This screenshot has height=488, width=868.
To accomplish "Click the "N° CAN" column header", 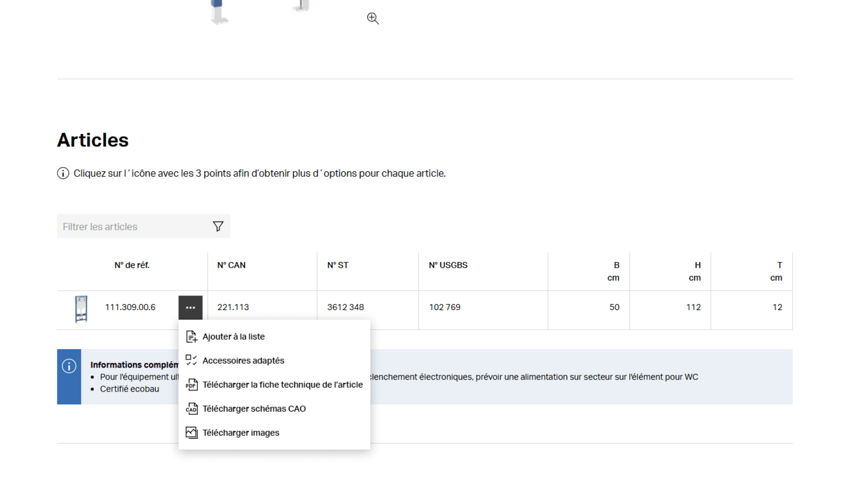I will click(x=232, y=265).
